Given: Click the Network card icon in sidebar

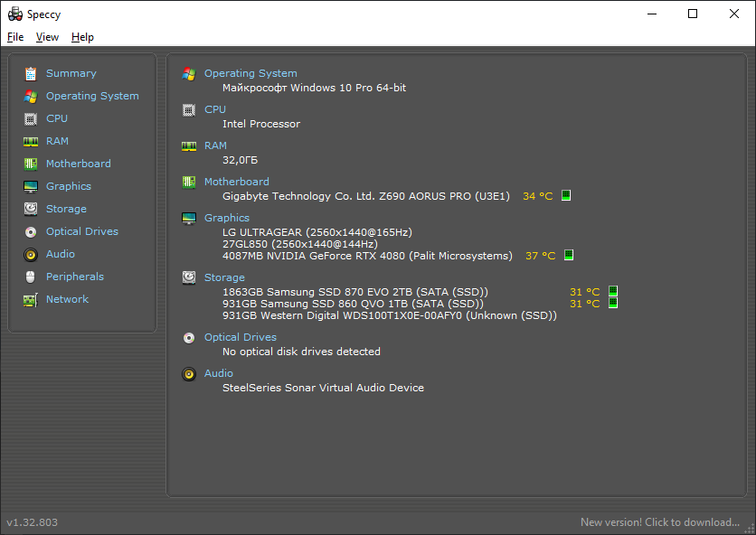Looking at the screenshot, I should click(x=31, y=299).
